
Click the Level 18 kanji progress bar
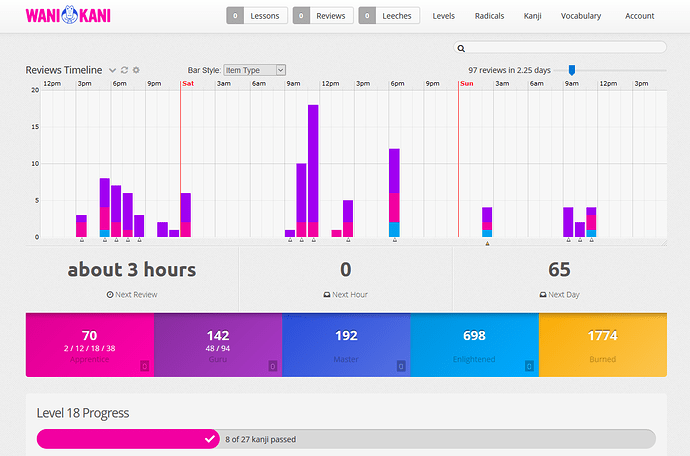coord(346,439)
